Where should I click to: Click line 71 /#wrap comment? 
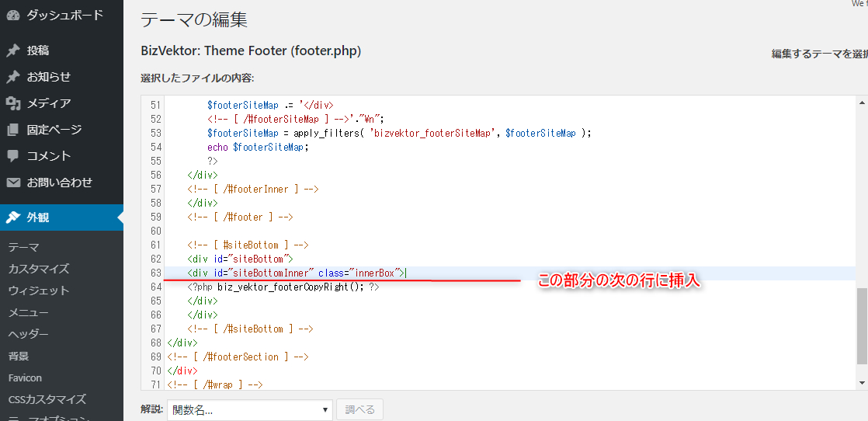pos(214,385)
